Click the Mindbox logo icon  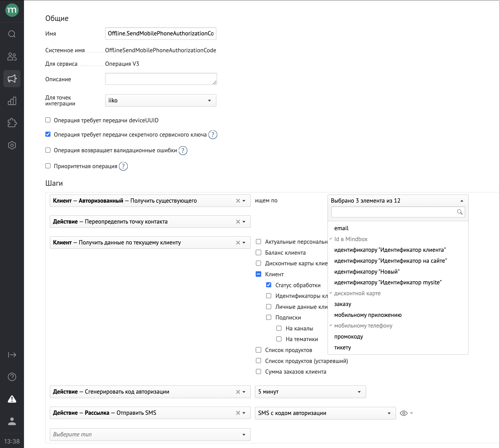coord(12,10)
